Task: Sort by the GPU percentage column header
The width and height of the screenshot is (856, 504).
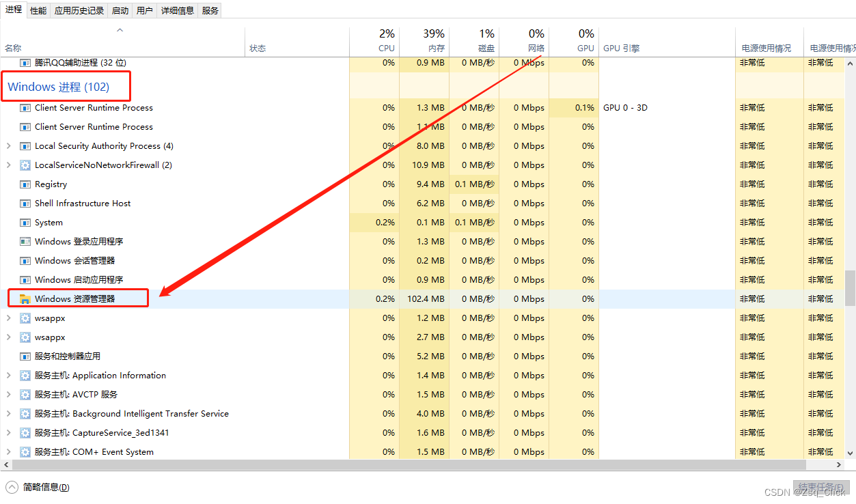Action: [x=574, y=41]
